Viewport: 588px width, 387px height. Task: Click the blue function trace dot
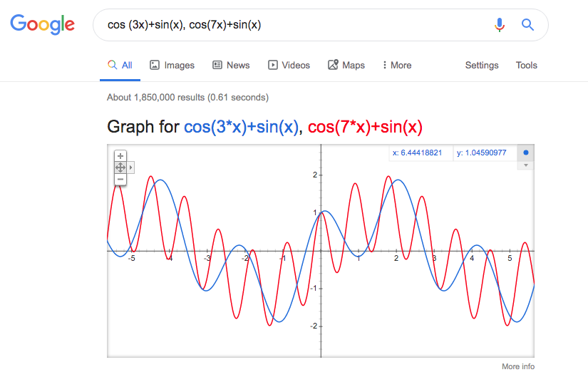[x=526, y=153]
